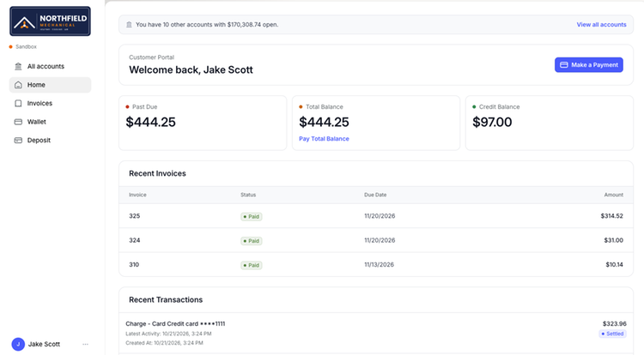Viewport: 644px width, 355px height.
Task: Click the Invoice column header
Action: [137, 195]
